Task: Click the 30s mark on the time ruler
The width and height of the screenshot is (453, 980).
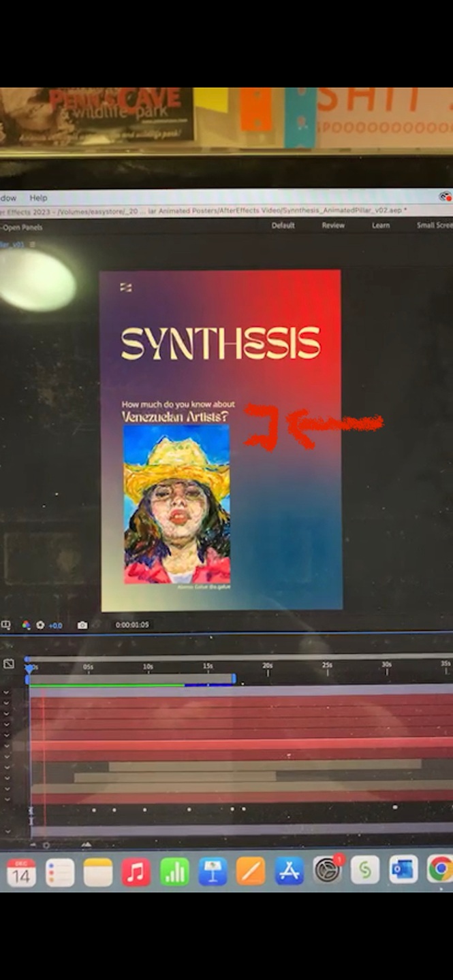Action: (x=386, y=664)
